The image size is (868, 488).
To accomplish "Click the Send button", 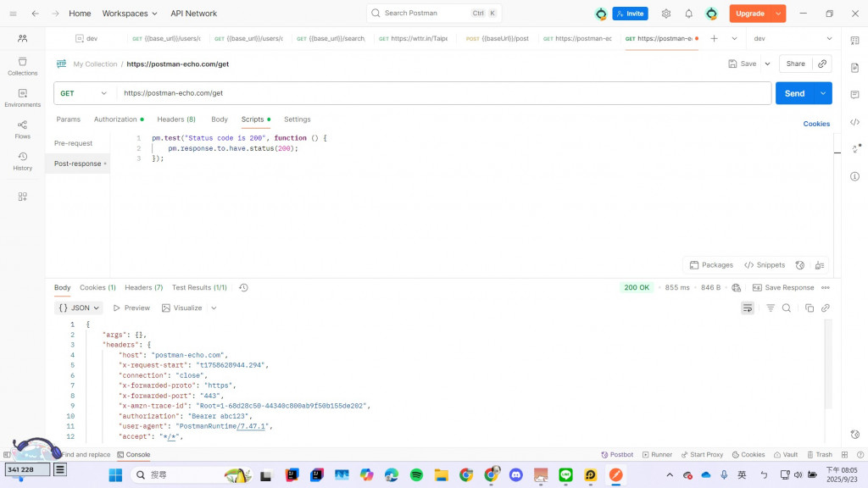I will point(794,93).
